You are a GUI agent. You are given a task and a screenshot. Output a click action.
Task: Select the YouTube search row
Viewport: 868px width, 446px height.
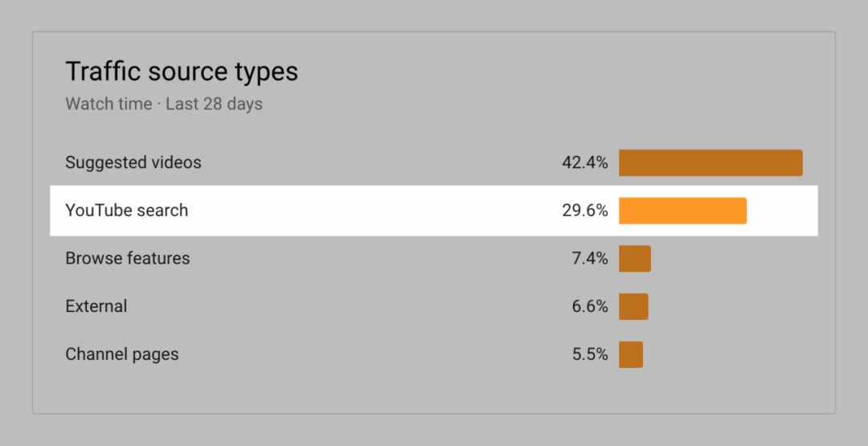[x=434, y=211]
